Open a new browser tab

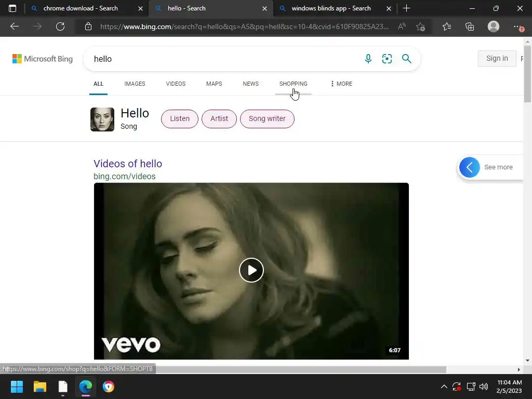click(406, 8)
